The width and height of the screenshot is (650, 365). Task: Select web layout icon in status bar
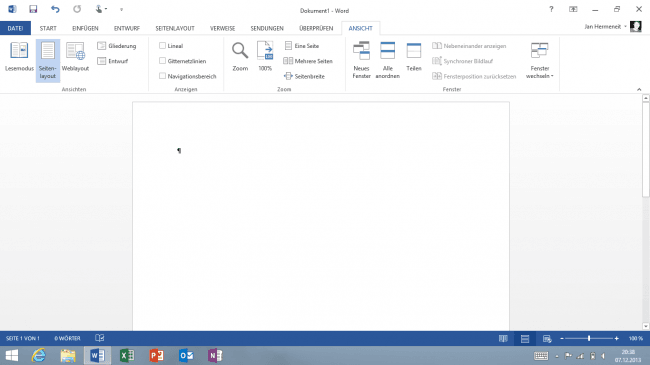pyautogui.click(x=547, y=338)
